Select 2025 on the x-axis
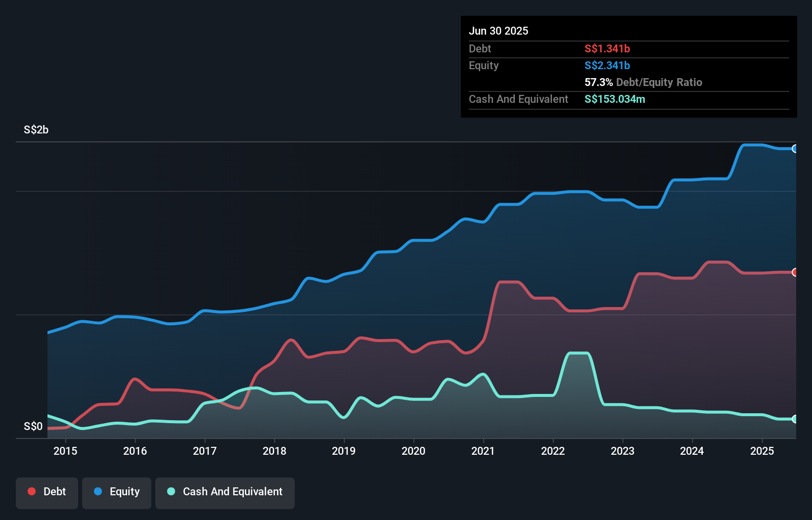The image size is (812, 520). (x=762, y=451)
